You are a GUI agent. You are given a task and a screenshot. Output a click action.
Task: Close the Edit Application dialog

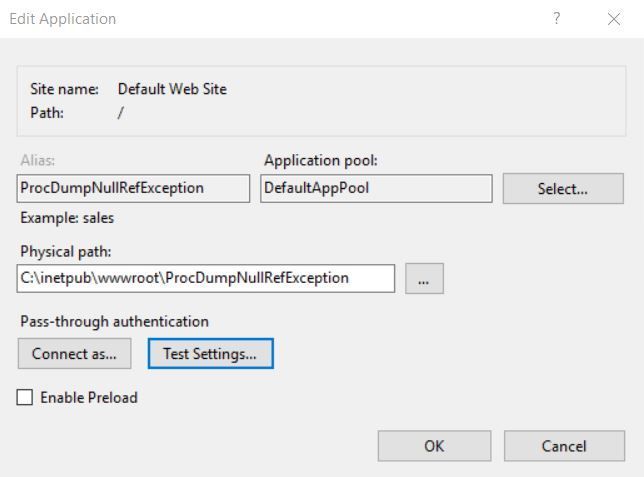(614, 19)
